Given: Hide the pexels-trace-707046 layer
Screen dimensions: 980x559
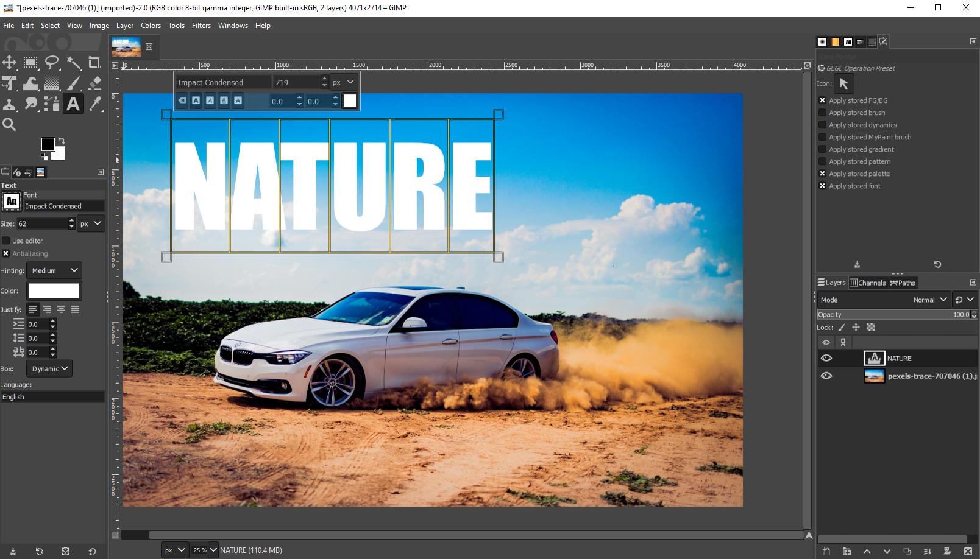Looking at the screenshot, I should (826, 376).
